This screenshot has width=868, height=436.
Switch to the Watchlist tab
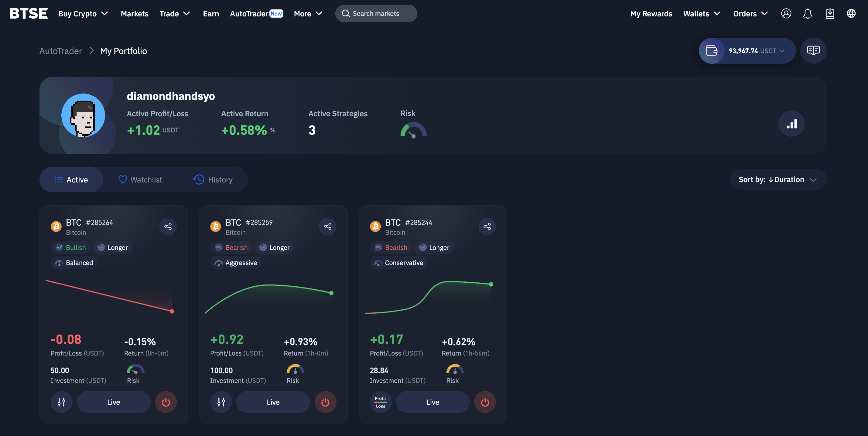click(x=140, y=179)
